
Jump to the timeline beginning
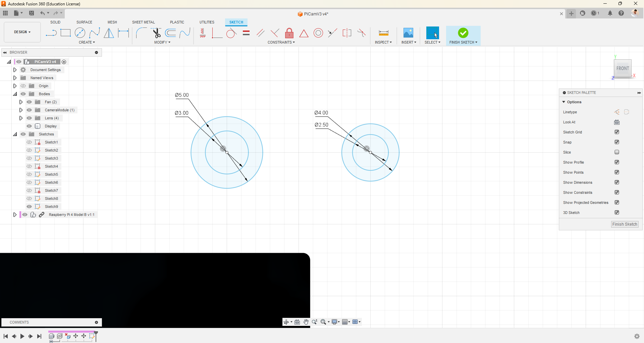pyautogui.click(x=6, y=336)
